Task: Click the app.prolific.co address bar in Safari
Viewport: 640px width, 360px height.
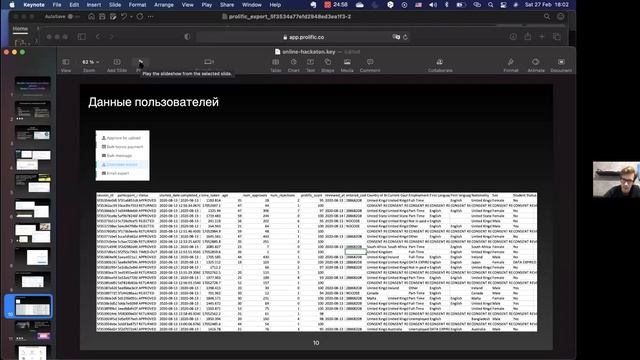Action: click(x=304, y=37)
